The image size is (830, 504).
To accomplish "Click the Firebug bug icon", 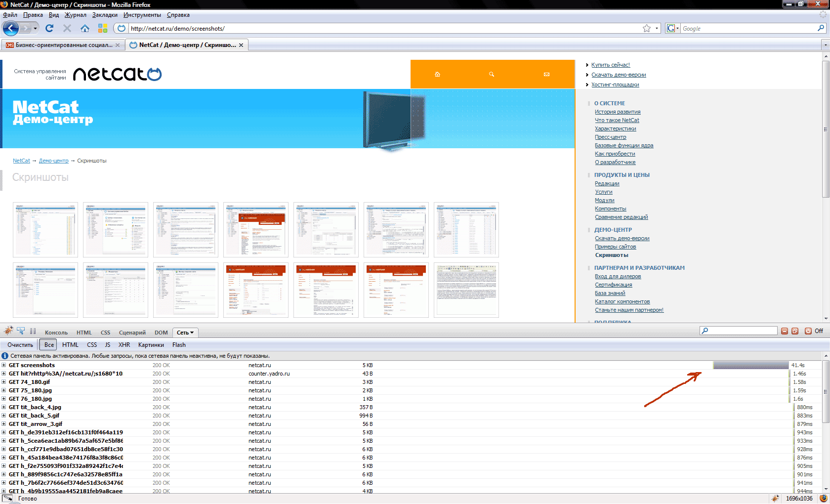I will (8, 331).
